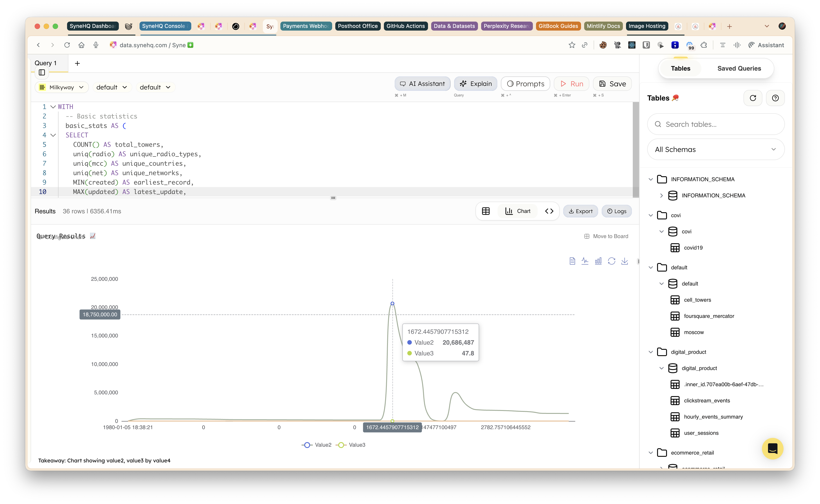Switch chart to bar type icon
This screenshot has width=820, height=504.
598,261
